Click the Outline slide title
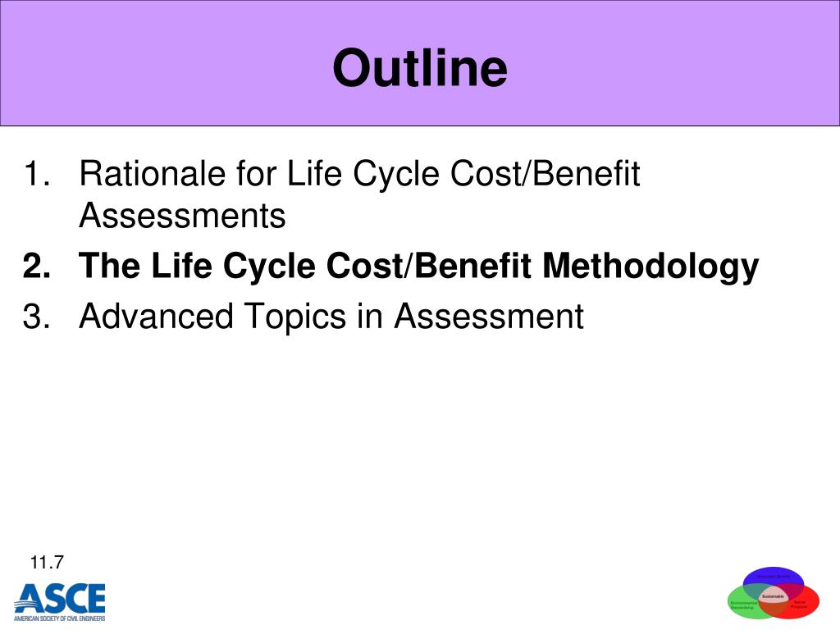 tap(420, 67)
